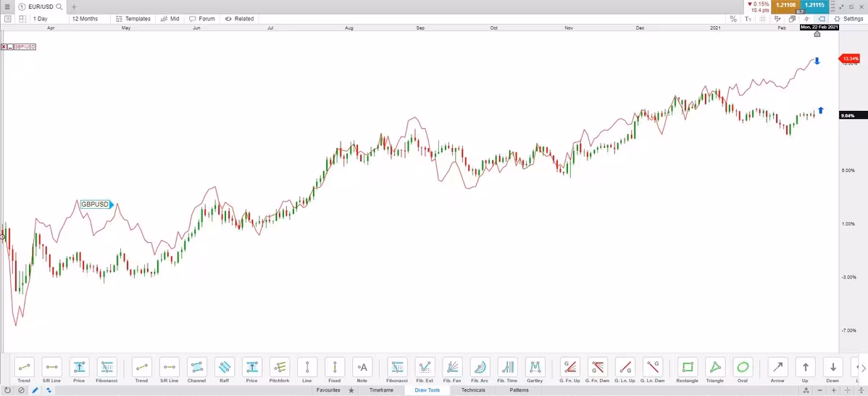Screen dimensions: 868x396
Task: Click the blue buy price 1.21115
Action: click(814, 5)
